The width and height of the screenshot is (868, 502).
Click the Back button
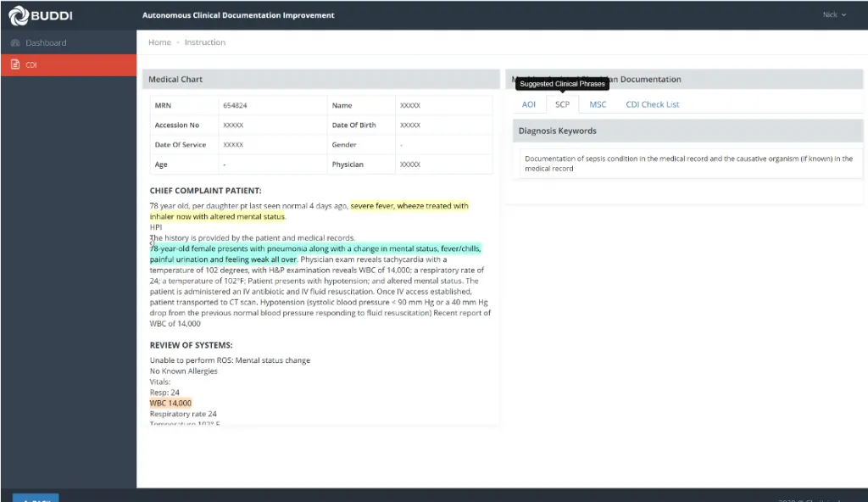(36, 498)
